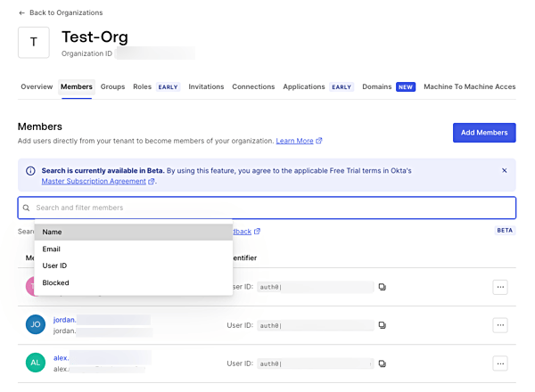
Task: Open the Invitations tab
Action: (x=206, y=86)
